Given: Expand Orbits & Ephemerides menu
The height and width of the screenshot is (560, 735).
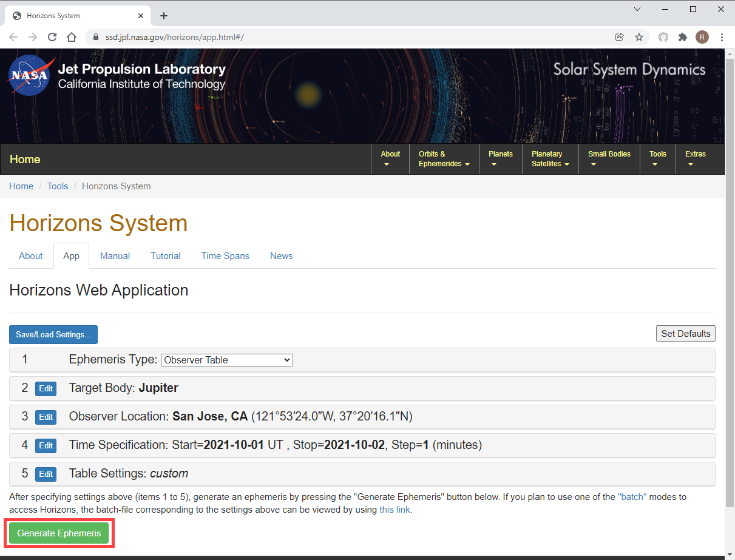Looking at the screenshot, I should pyautogui.click(x=444, y=159).
